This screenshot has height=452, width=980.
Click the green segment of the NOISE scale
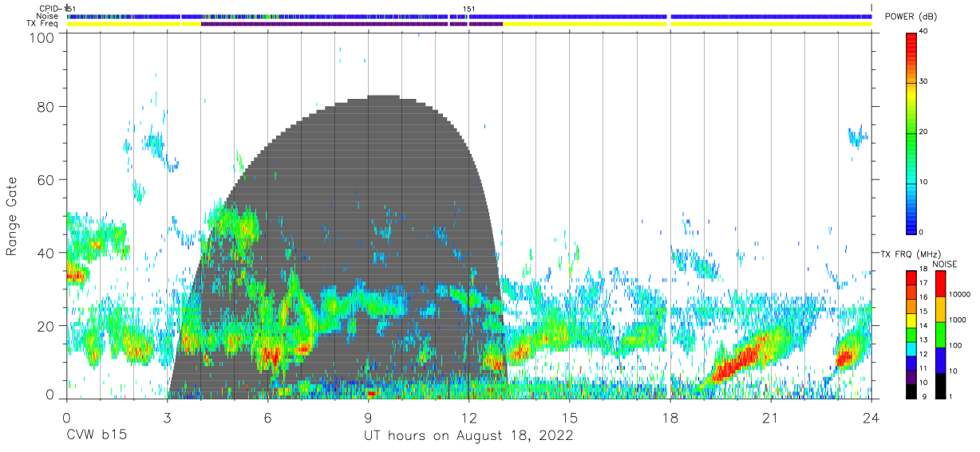[940, 335]
